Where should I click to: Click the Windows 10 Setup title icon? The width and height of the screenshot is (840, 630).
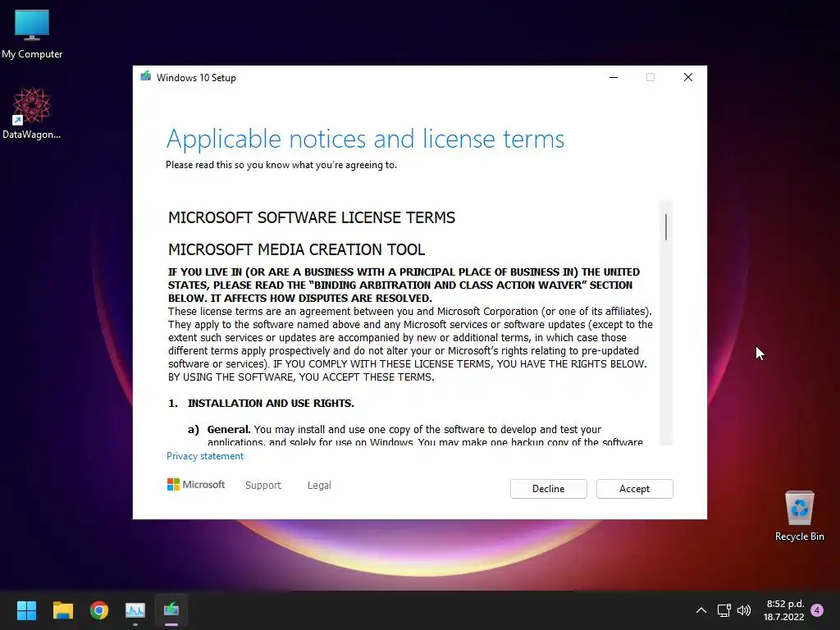[145, 77]
